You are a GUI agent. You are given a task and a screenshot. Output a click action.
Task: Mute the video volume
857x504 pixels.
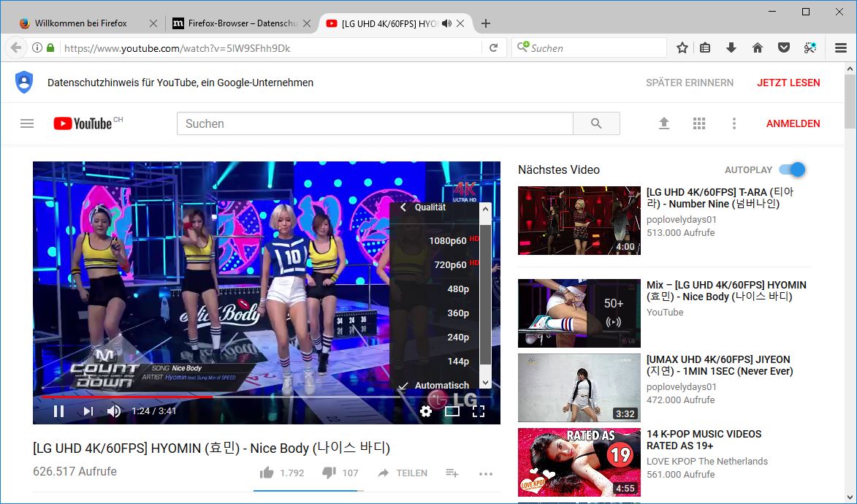pos(114,411)
